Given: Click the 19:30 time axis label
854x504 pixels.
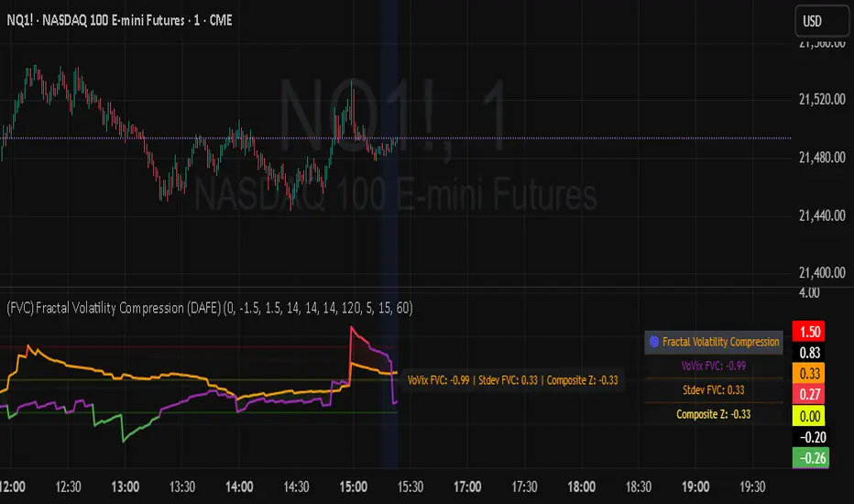Looking at the screenshot, I should [x=752, y=487].
